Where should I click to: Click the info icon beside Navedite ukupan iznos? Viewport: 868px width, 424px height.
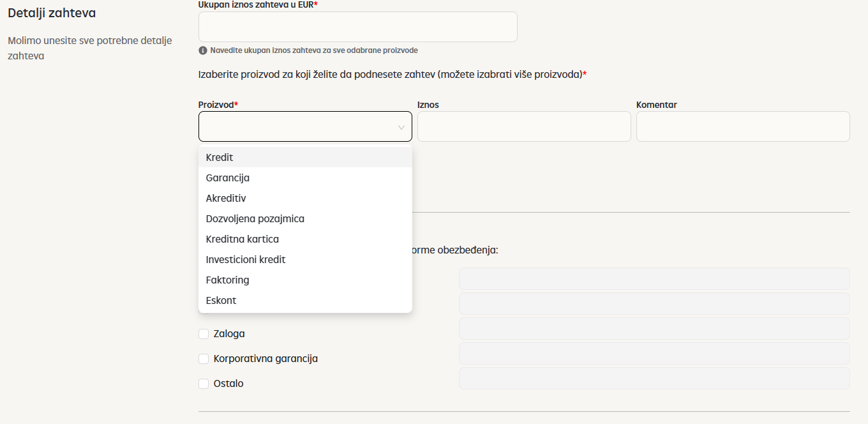(203, 50)
